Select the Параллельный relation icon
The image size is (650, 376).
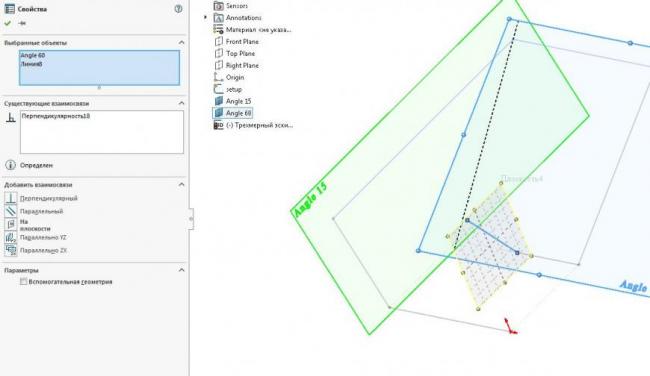pyautogui.click(x=11, y=211)
